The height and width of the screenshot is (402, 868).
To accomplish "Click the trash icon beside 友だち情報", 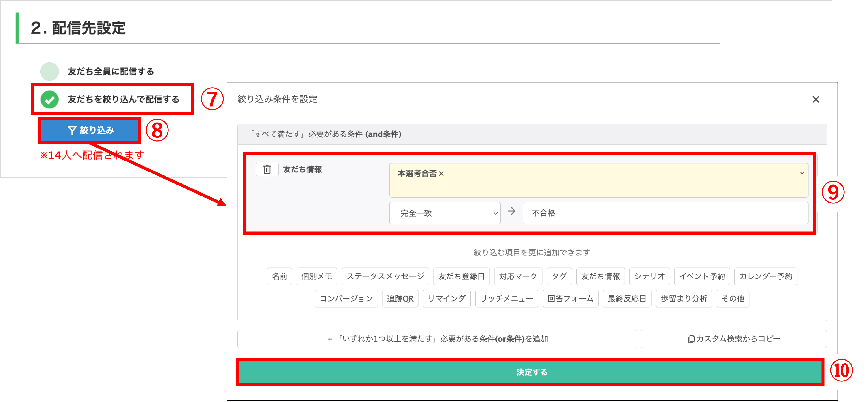I will click(267, 169).
